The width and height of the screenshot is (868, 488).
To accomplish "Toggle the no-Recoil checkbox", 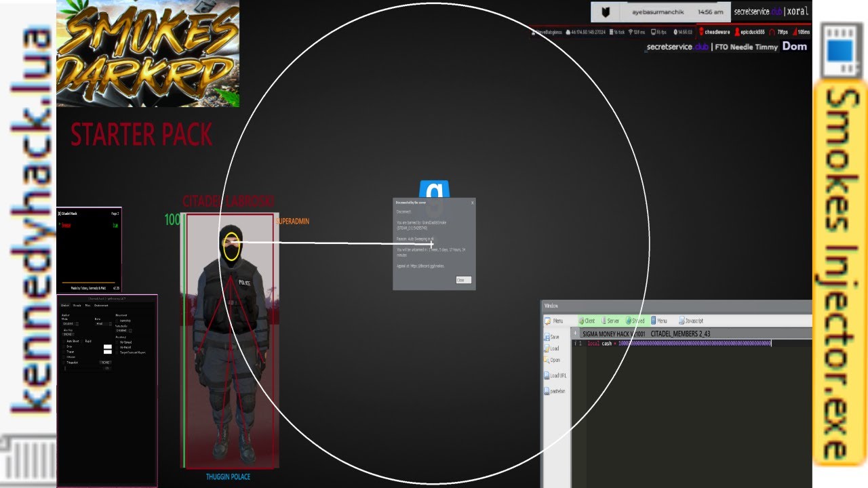I will pos(118,347).
